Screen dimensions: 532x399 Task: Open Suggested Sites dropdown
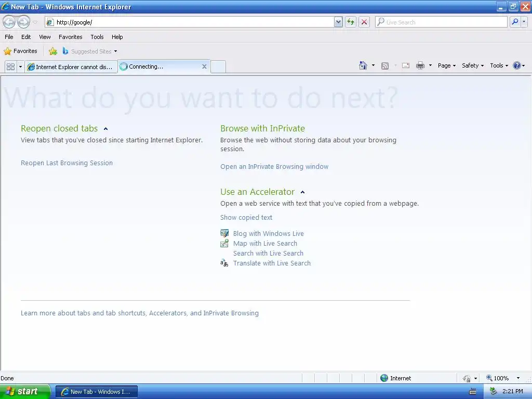click(90, 51)
